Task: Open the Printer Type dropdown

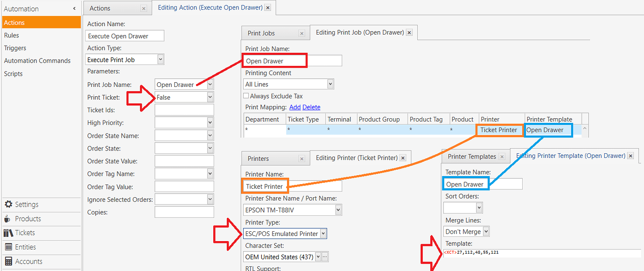Action: (x=323, y=234)
